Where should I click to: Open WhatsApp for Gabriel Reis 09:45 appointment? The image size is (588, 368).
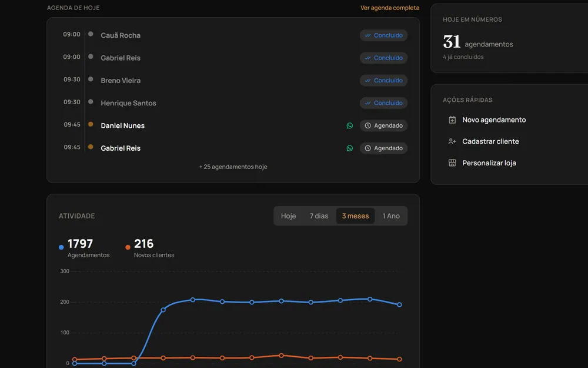[x=349, y=148]
